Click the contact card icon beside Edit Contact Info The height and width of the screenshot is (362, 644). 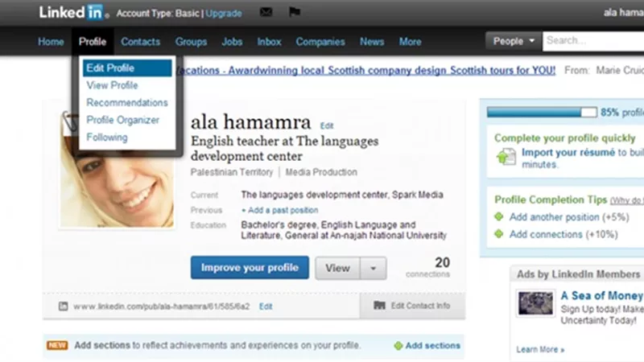379,306
